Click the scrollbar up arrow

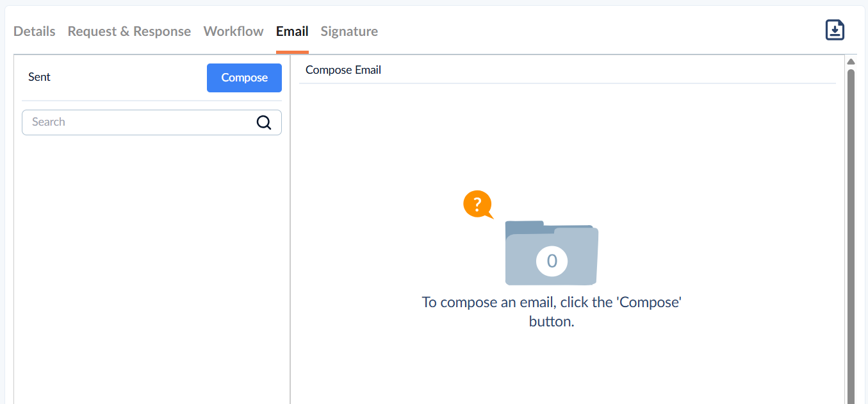click(x=851, y=62)
